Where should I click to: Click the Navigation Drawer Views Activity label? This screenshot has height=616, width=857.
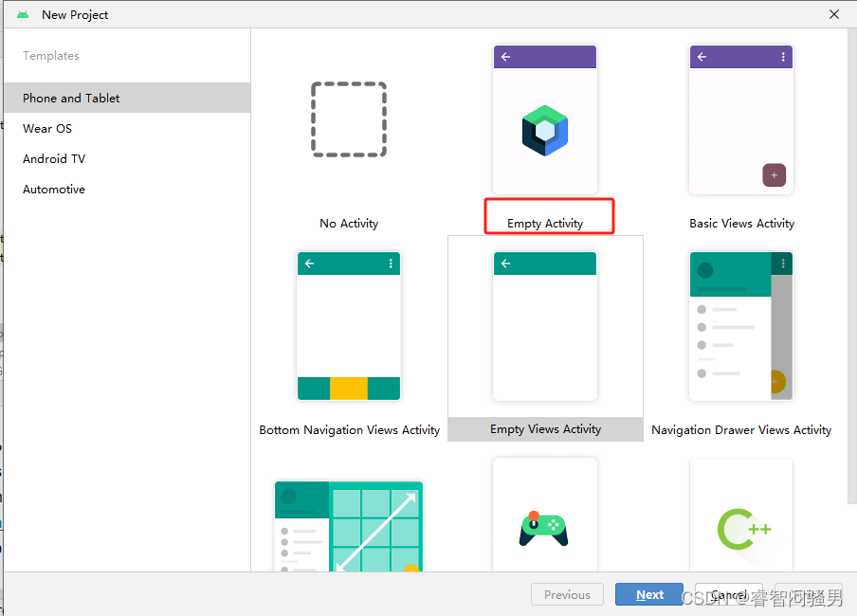pos(741,430)
